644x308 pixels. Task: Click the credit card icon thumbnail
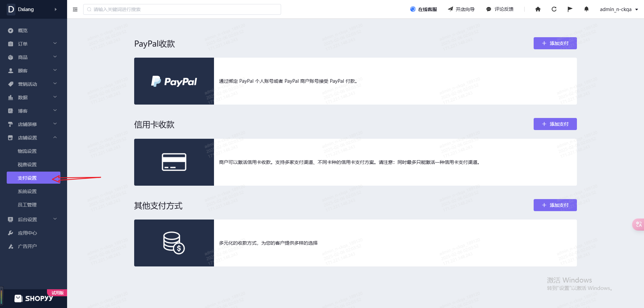174,162
